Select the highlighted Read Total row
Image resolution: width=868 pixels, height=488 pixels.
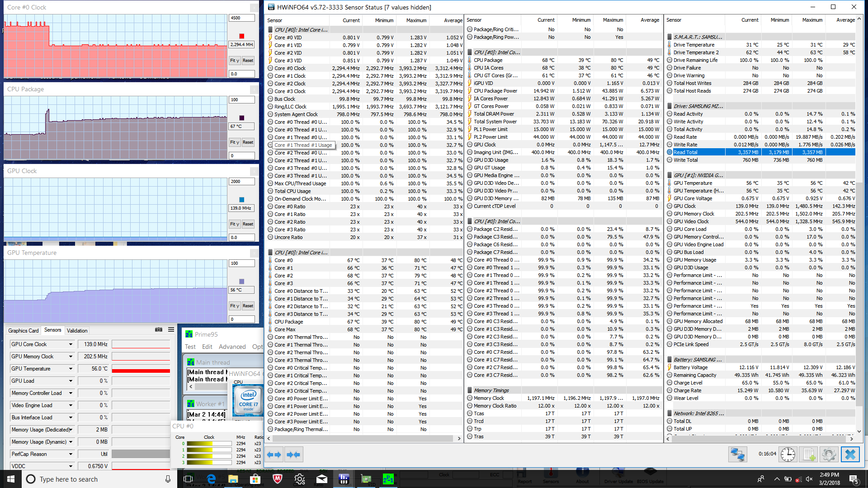pyautogui.click(x=761, y=152)
